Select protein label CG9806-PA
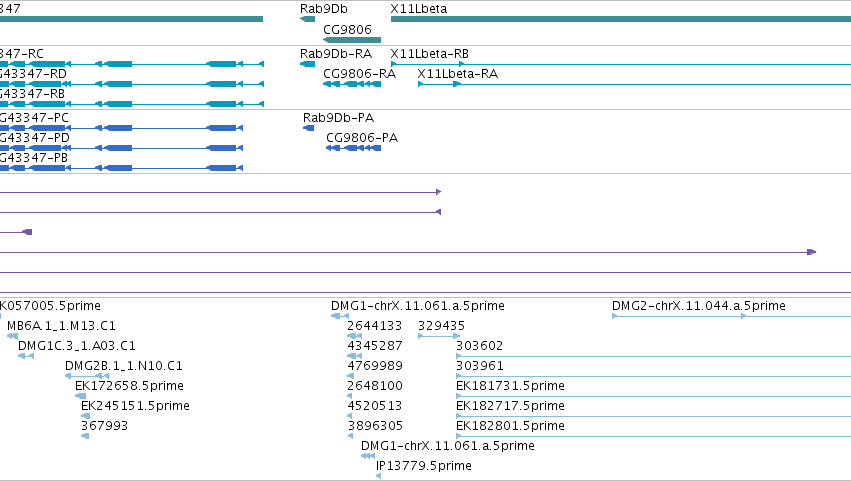 [362, 138]
